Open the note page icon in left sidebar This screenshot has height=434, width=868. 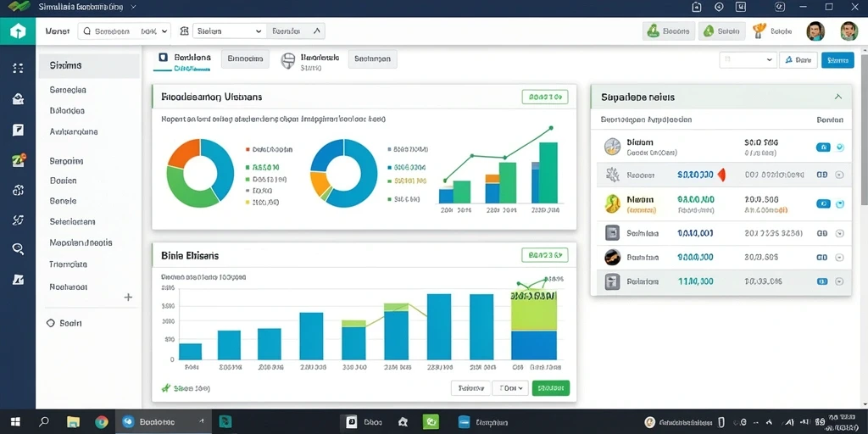18,130
